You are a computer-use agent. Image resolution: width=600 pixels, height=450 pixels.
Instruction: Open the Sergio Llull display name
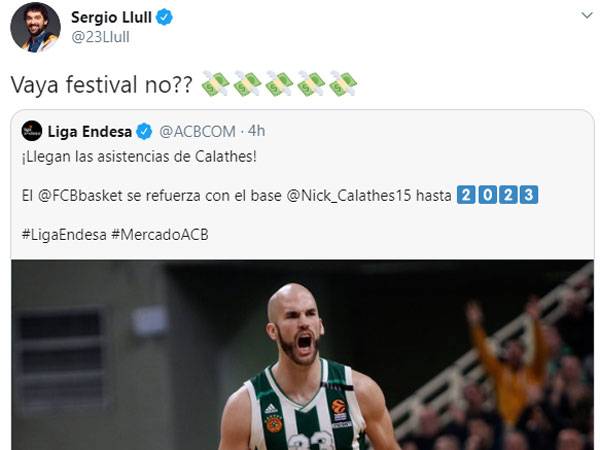pyautogui.click(x=111, y=18)
